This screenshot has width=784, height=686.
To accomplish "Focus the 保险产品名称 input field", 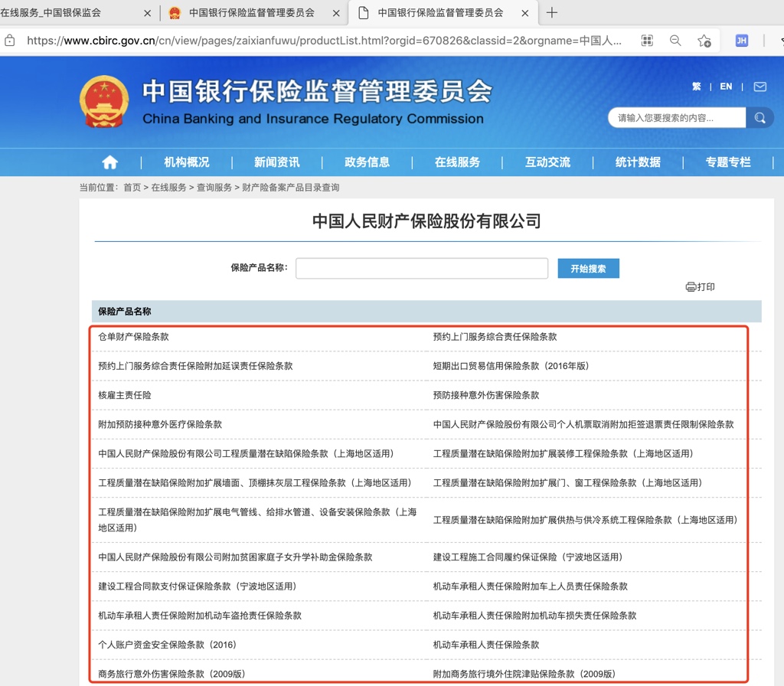I will click(x=422, y=269).
